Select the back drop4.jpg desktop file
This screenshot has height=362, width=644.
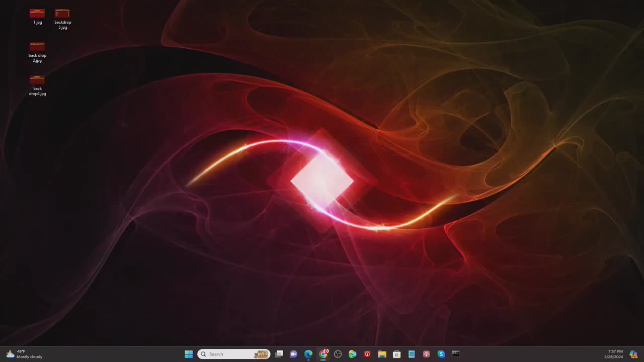tap(37, 85)
